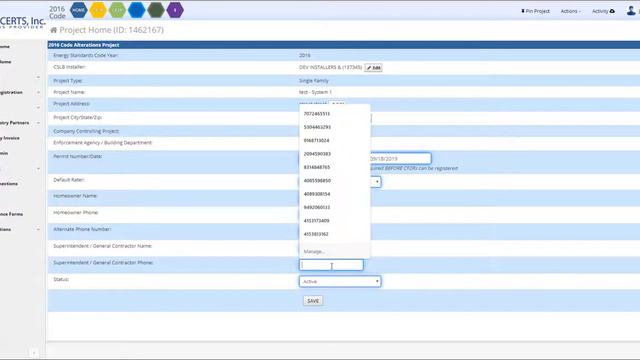Image resolution: width=640 pixels, height=360 pixels.
Task: Open the Activity menu
Action: 603,11
